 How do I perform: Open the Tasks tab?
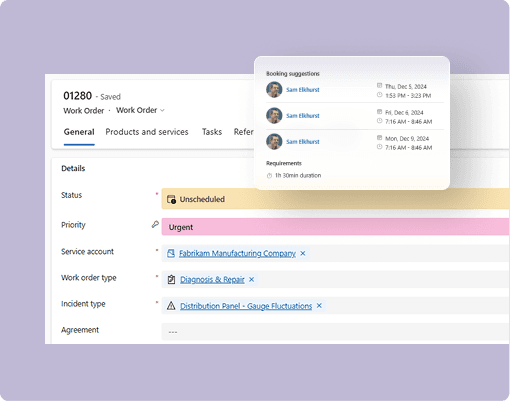[x=212, y=132]
